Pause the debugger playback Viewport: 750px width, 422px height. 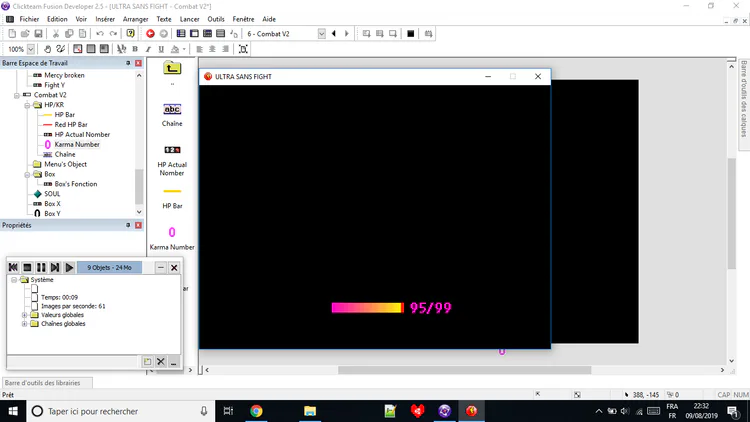(x=41, y=267)
